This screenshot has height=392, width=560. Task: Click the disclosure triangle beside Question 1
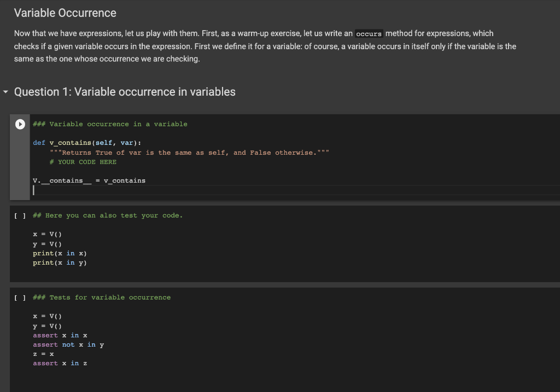5,92
